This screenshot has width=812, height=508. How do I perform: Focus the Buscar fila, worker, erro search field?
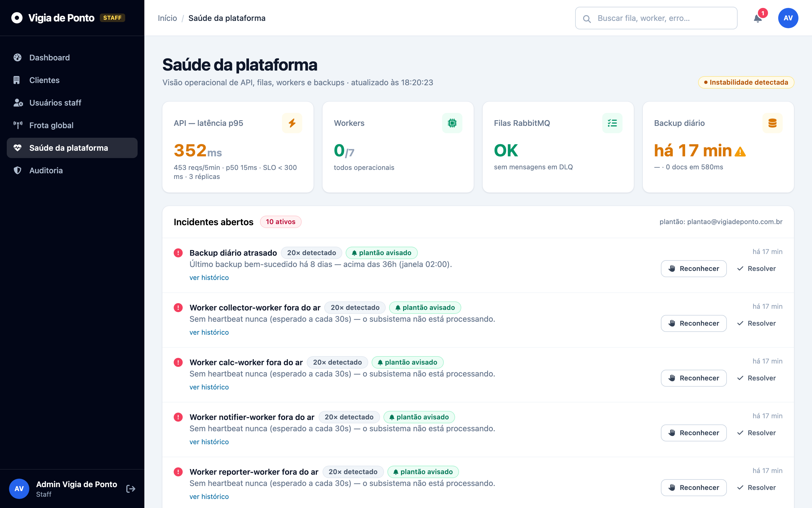(656, 18)
